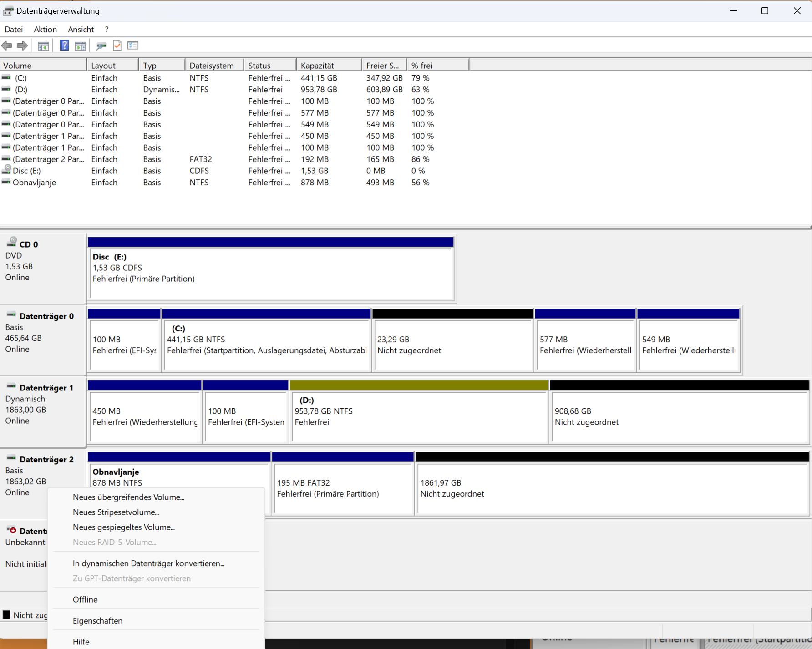
Task: Select Hilfe in the context menu
Action: [156, 642]
